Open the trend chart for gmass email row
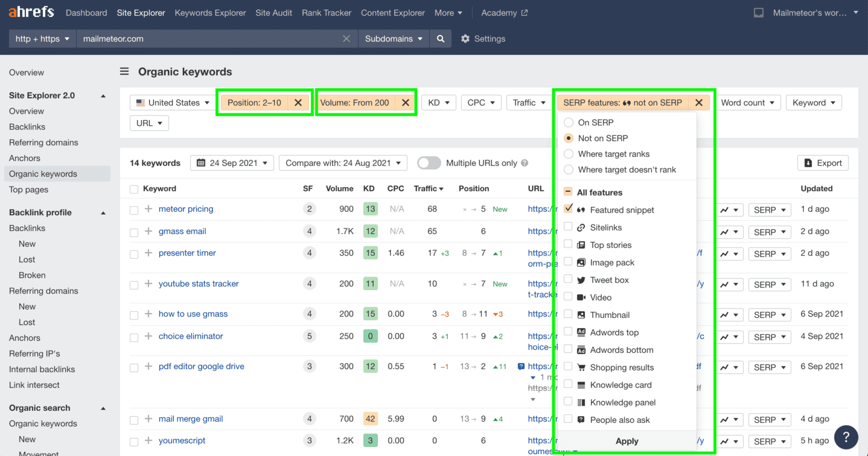The height and width of the screenshot is (456, 868). click(730, 232)
